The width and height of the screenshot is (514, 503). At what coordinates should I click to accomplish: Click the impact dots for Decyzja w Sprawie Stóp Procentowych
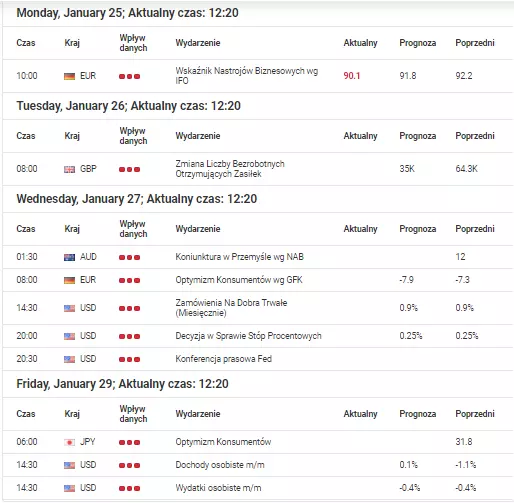pos(129,336)
